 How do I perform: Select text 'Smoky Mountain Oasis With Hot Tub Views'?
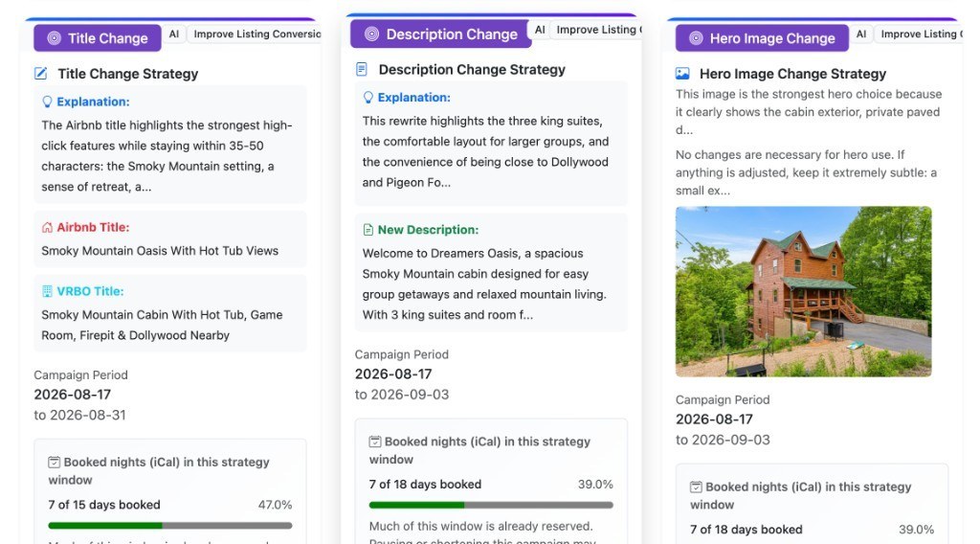160,251
